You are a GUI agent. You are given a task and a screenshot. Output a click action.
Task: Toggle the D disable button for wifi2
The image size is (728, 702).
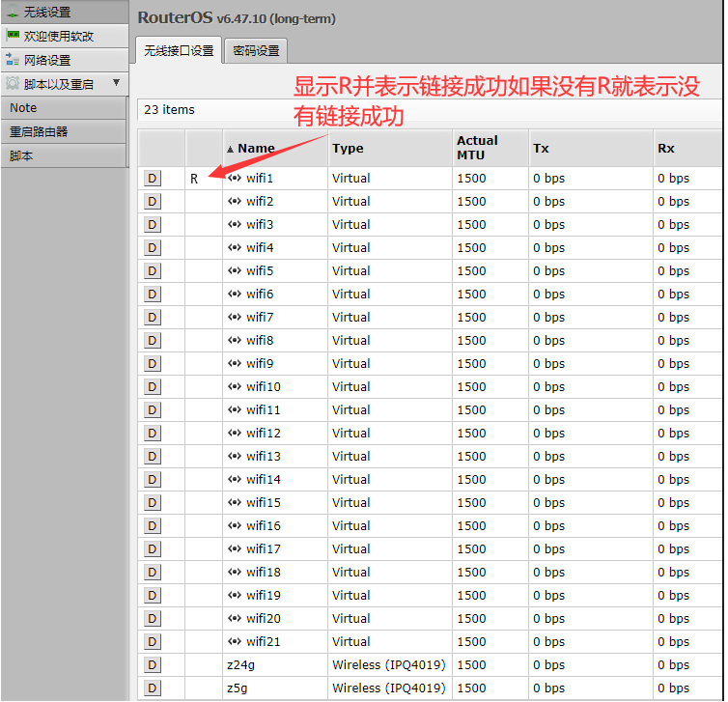point(153,202)
